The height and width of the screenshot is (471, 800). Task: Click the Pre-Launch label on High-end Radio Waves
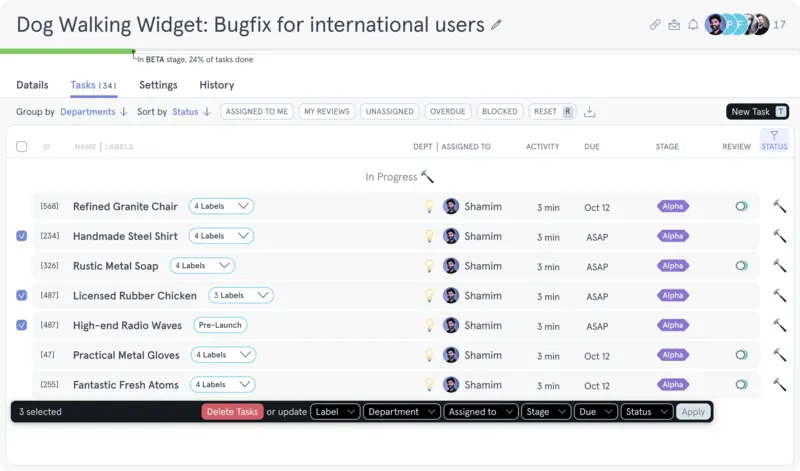(220, 325)
